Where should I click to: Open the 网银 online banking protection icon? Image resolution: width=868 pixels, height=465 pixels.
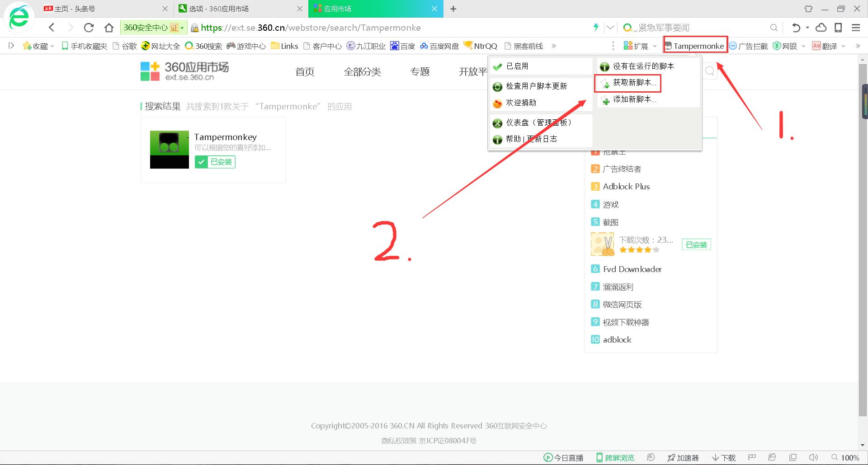[x=784, y=46]
